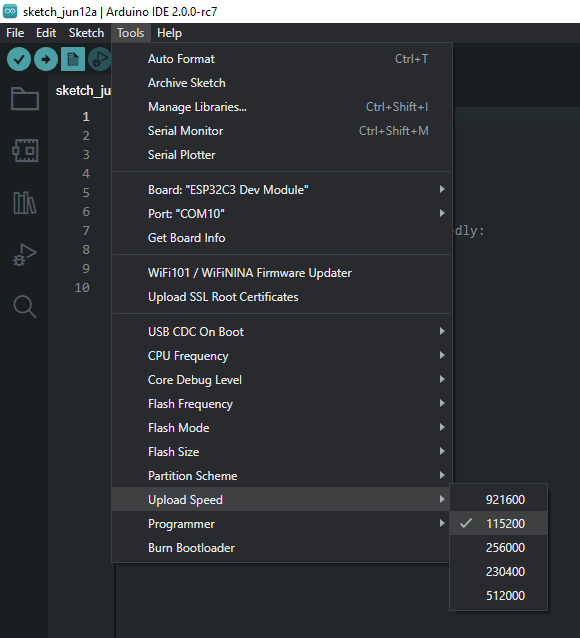Expand CPU Frequency submenu

point(282,356)
